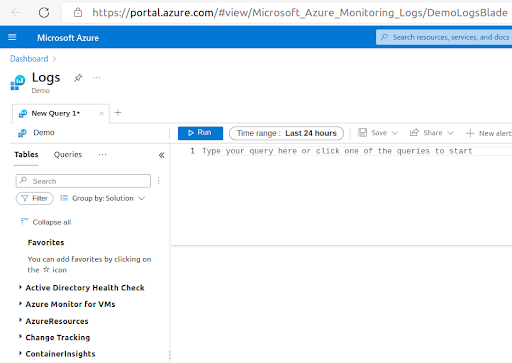Viewport: 512px width, 363px height.
Task: Expand the ContainerInsights group
Action: pos(60,354)
